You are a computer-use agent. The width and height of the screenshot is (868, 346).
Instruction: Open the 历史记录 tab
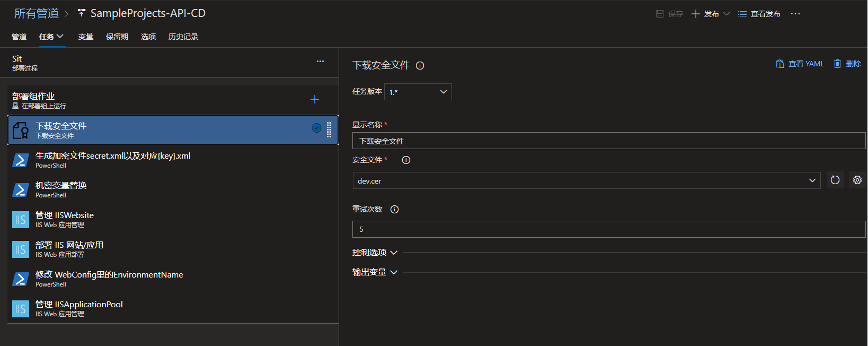[183, 37]
